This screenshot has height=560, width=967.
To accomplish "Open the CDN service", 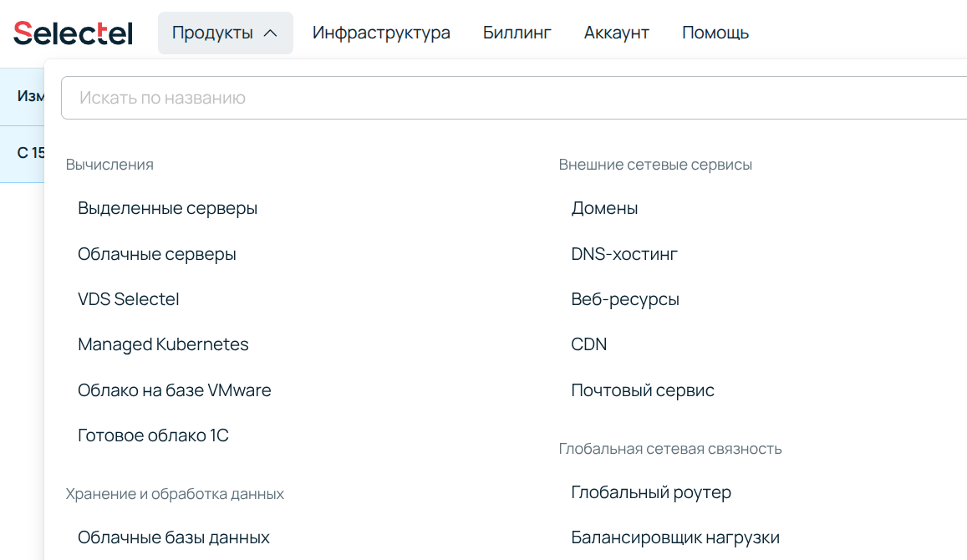I will click(589, 344).
